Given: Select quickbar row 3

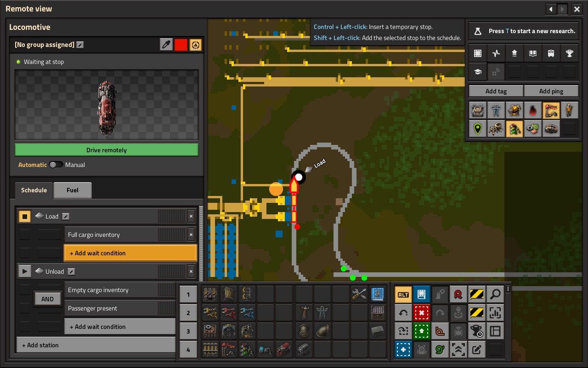Looking at the screenshot, I should tap(188, 331).
